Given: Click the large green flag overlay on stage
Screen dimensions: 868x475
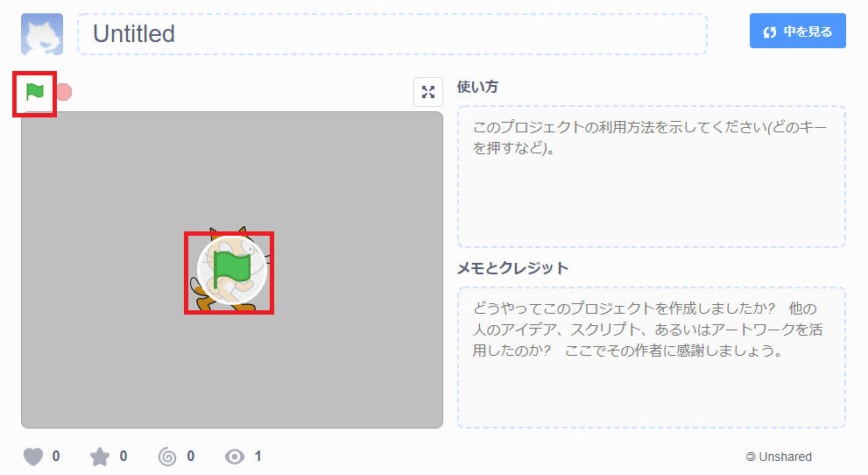Looking at the screenshot, I should (232, 270).
